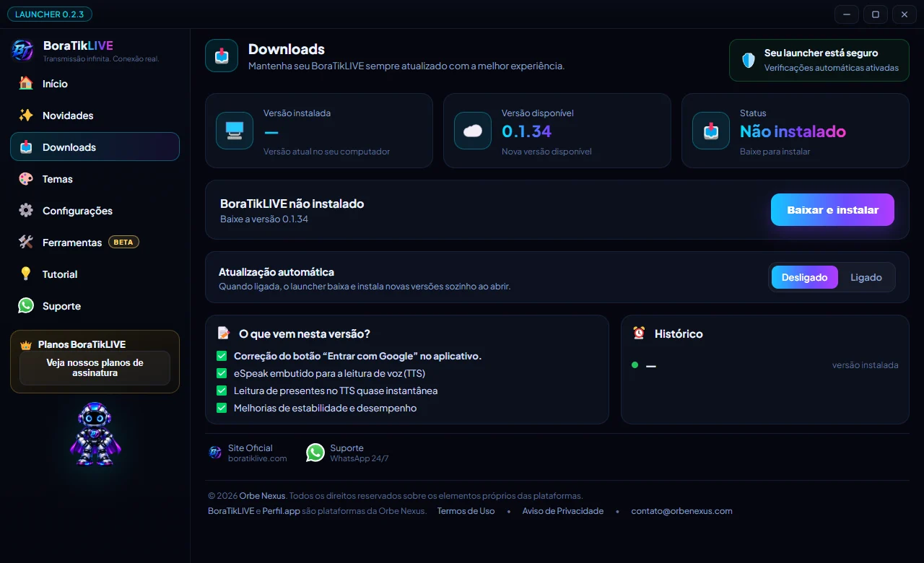Click BoraTikLIVE não instalado heading
The image size is (924, 563).
(292, 204)
